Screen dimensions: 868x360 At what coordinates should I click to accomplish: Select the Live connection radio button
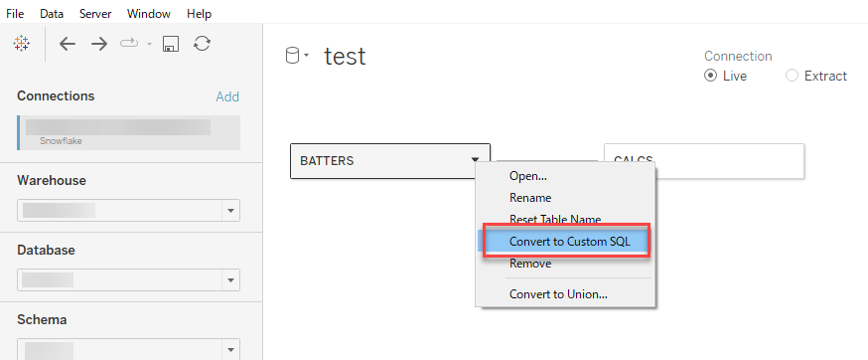[x=710, y=76]
